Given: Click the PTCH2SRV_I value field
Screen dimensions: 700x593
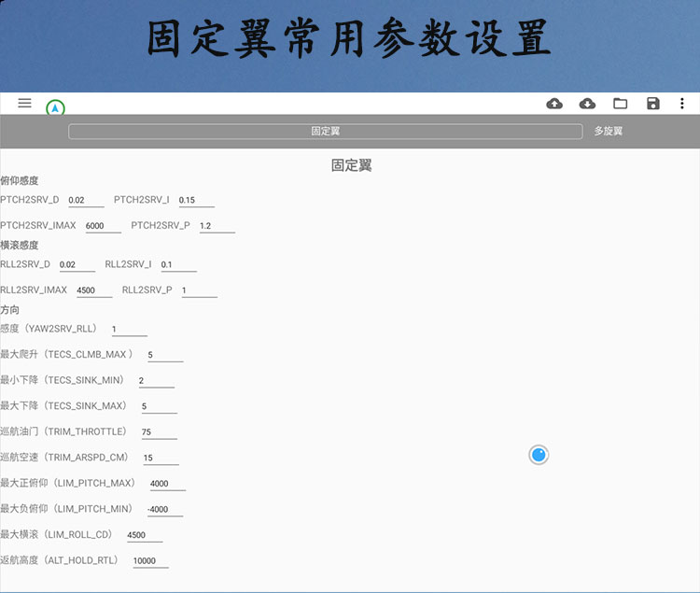Looking at the screenshot, I should coord(196,200).
